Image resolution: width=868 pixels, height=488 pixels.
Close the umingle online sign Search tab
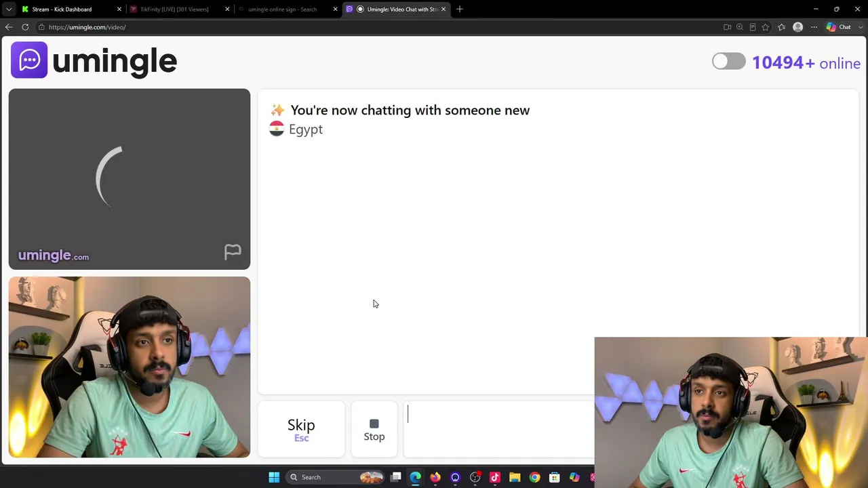click(x=335, y=9)
